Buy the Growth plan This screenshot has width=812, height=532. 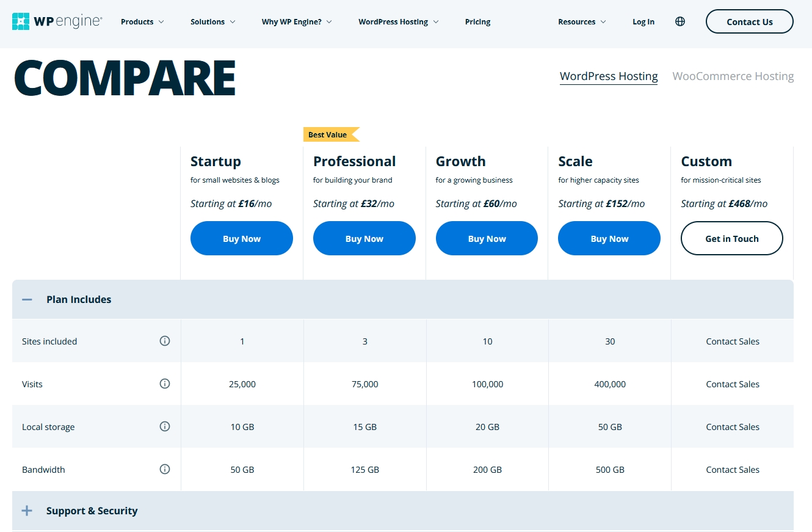(487, 238)
